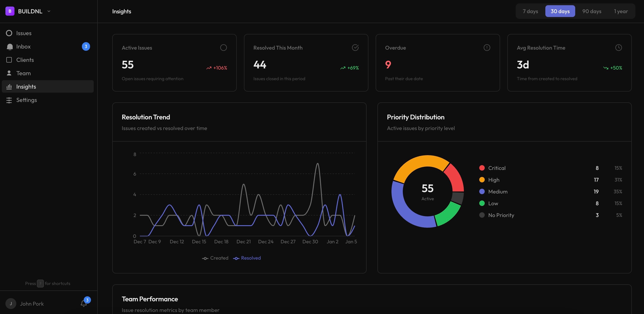The width and height of the screenshot is (644, 314).
Task: Click the alert icon on the Overdue card
Action: (487, 48)
